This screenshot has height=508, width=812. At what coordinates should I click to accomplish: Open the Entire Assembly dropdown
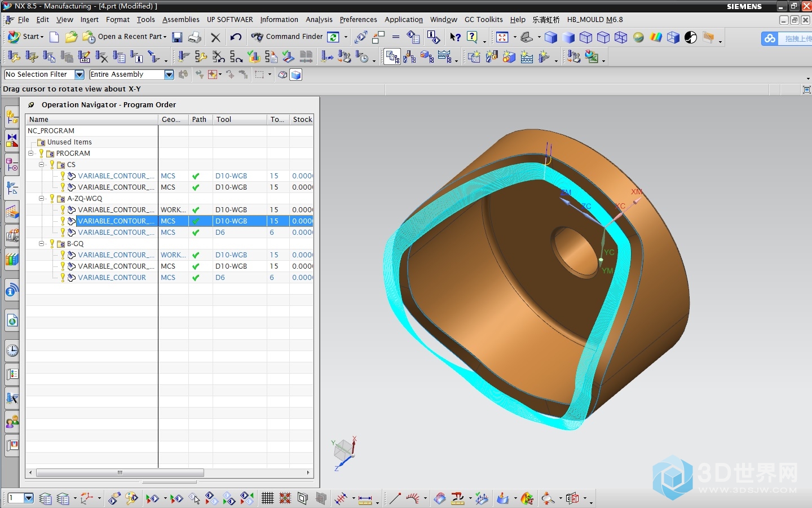click(169, 75)
